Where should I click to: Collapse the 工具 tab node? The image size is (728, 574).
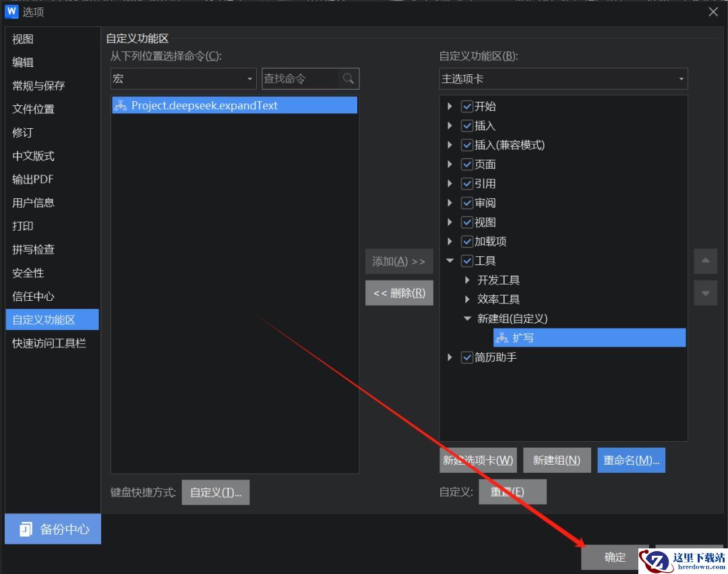[450, 261]
